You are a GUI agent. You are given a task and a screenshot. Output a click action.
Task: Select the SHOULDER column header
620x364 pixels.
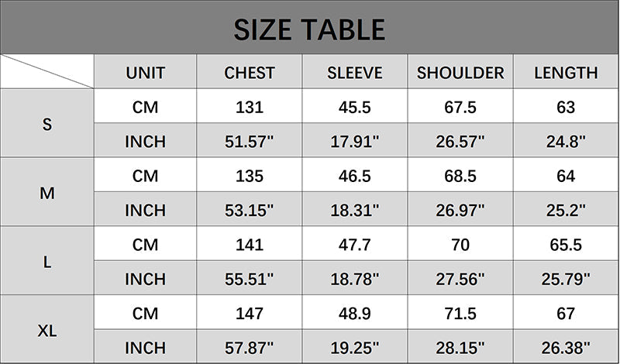pyautogui.click(x=460, y=73)
